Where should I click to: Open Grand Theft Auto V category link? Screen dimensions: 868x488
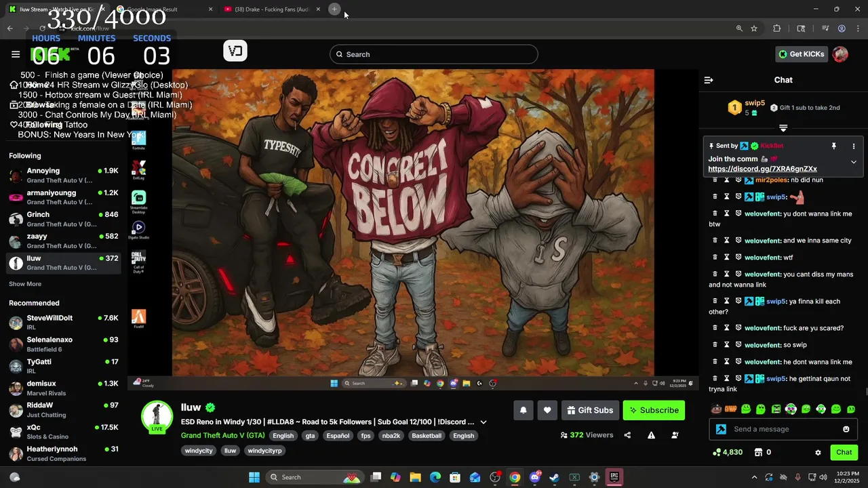[x=222, y=436]
